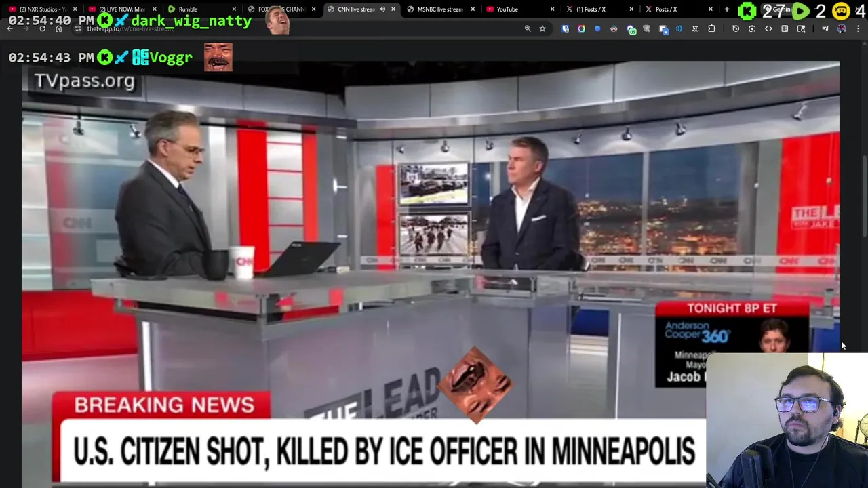Click the page vertical scrollbar
868x488 pixels.
point(865,197)
